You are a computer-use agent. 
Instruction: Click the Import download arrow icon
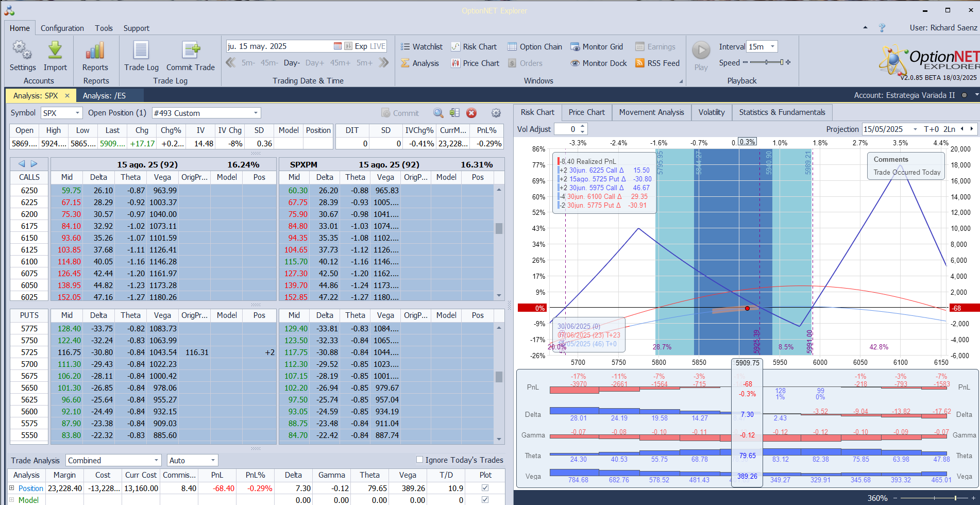point(55,50)
